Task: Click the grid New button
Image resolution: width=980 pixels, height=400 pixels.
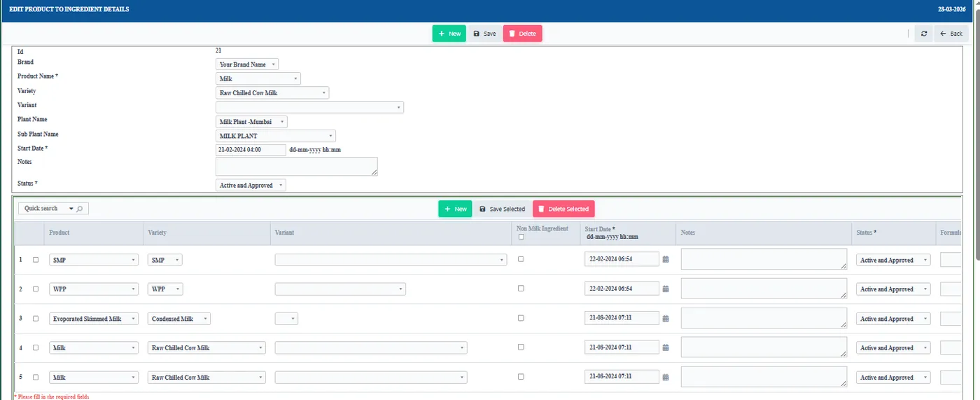Action: [x=455, y=209]
